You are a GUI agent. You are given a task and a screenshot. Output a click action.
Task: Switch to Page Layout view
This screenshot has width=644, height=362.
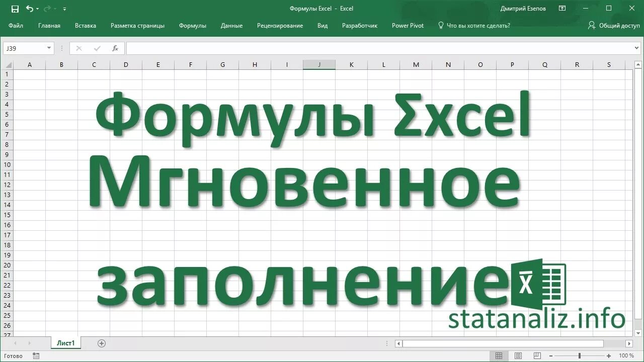pos(518,356)
